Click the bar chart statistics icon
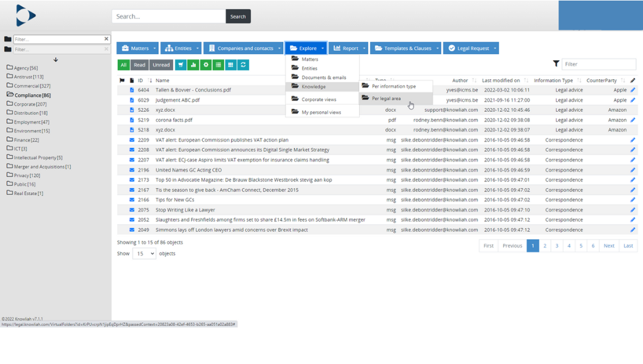The width and height of the screenshot is (643, 364). coord(193,64)
